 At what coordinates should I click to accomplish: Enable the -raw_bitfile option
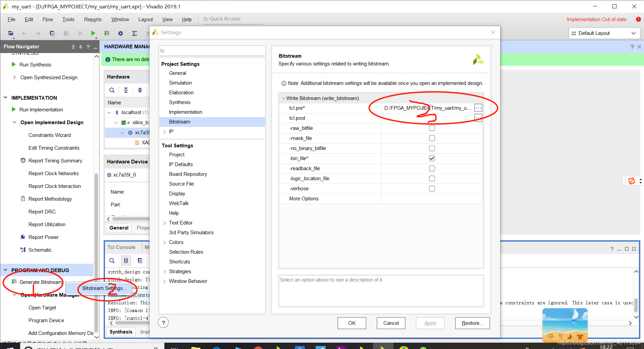432,128
